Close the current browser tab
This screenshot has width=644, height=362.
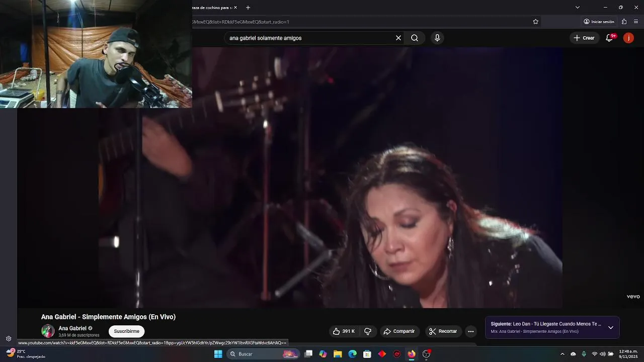(x=235, y=8)
